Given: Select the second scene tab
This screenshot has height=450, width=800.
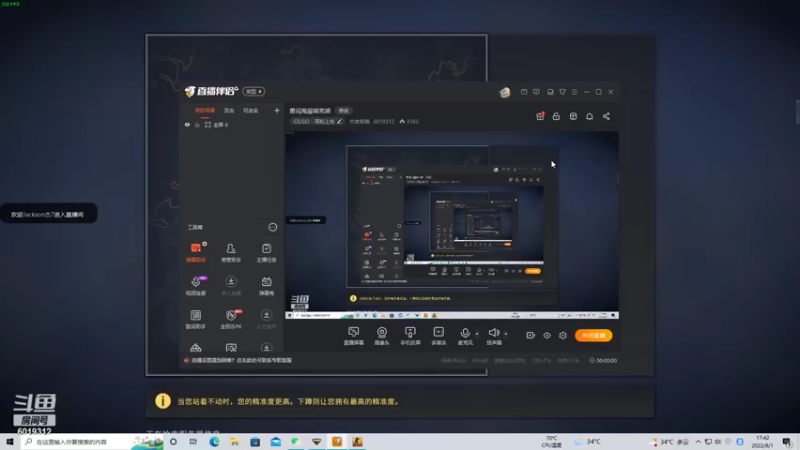Looking at the screenshot, I should 229,110.
